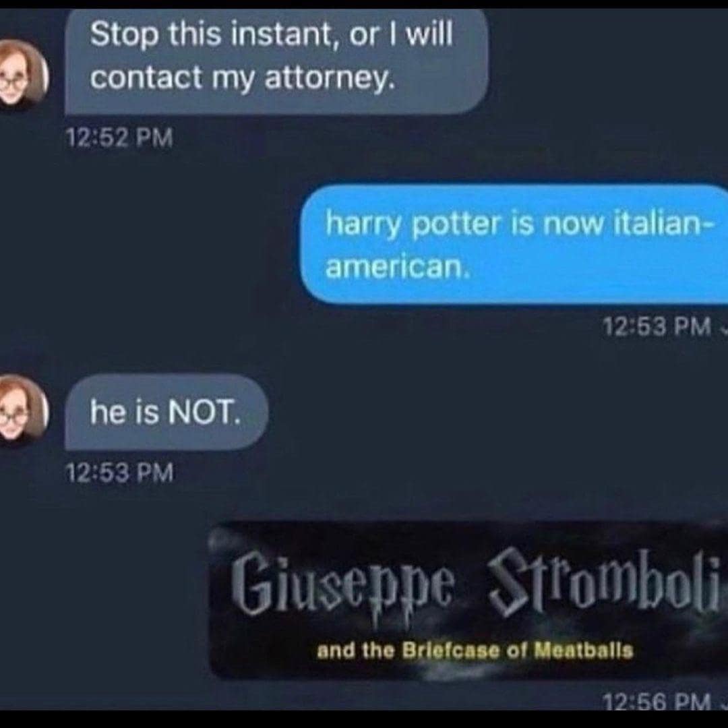
Task: Click 12:53 PM timestamp under 'he is NOT.'
Action: point(120,472)
